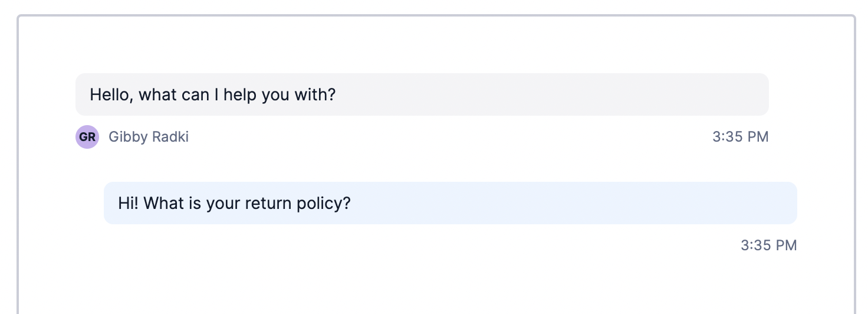The height and width of the screenshot is (314, 868).
Task: Click the word 'What' in the blue bubble
Action: pyautogui.click(x=164, y=203)
